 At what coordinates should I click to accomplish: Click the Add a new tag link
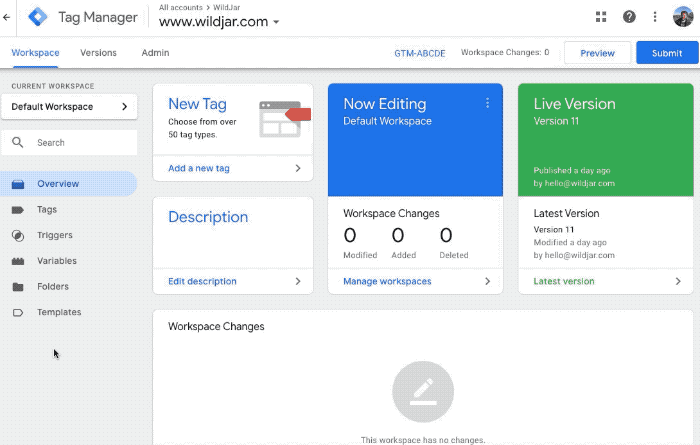coord(199,169)
